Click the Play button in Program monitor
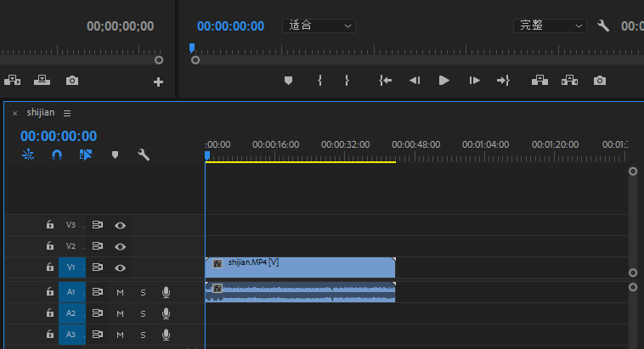 click(x=443, y=81)
